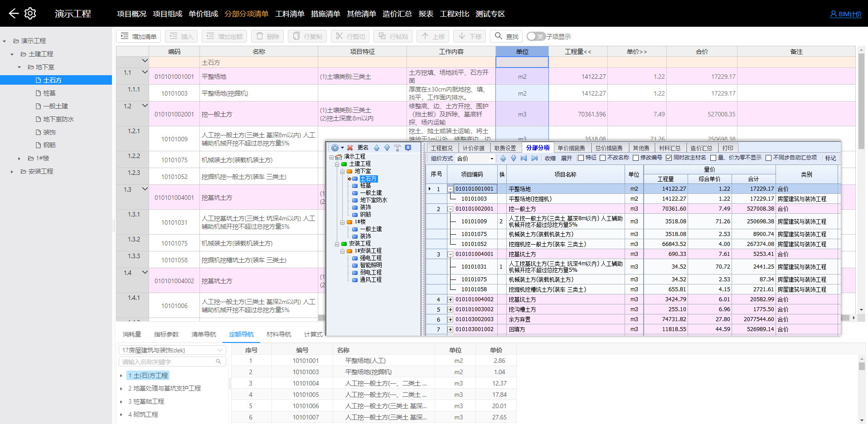Click the blue down arrow in popup tree toolbar
The image size is (868, 424).
pos(387,148)
